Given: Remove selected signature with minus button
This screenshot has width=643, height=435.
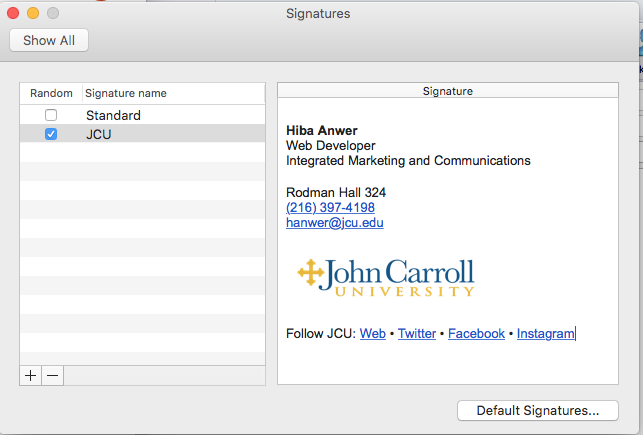Looking at the screenshot, I should pos(52,376).
